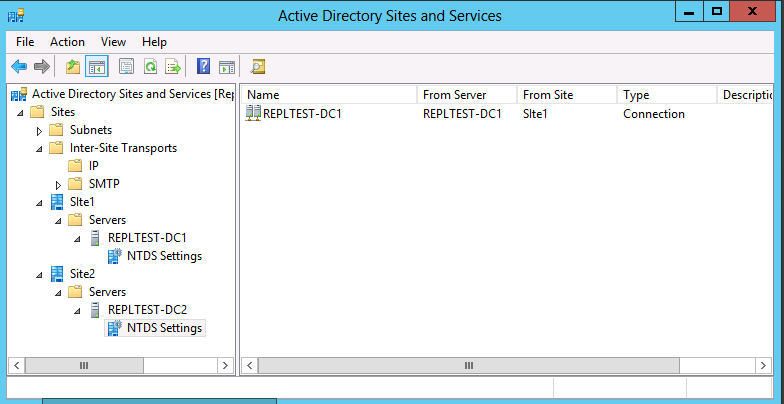Select the Inter-Site Transports tree item

(x=124, y=148)
